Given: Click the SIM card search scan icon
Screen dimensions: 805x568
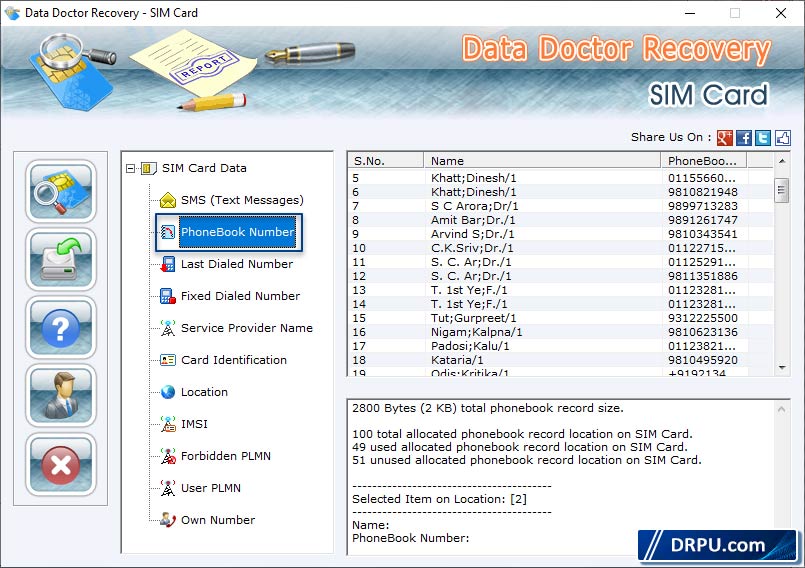Looking at the screenshot, I should (x=61, y=191).
